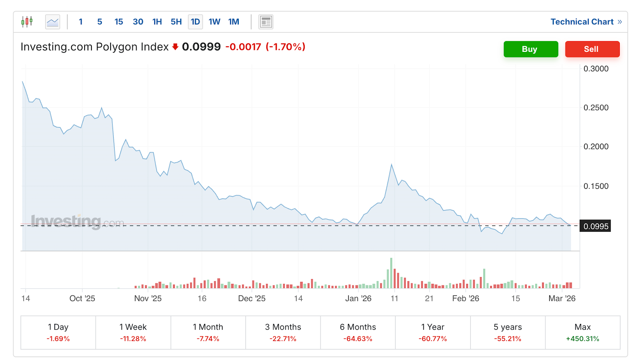The height and width of the screenshot is (364, 639).
Task: Select the 5H interval
Action: click(x=176, y=22)
